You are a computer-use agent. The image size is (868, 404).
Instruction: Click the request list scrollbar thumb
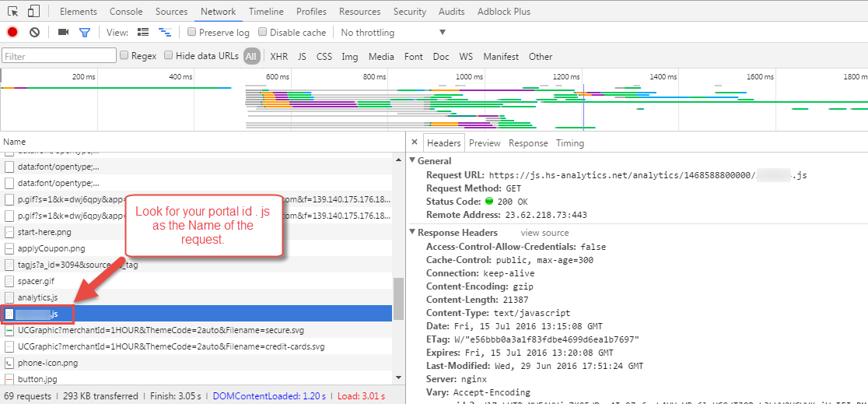tap(398, 299)
